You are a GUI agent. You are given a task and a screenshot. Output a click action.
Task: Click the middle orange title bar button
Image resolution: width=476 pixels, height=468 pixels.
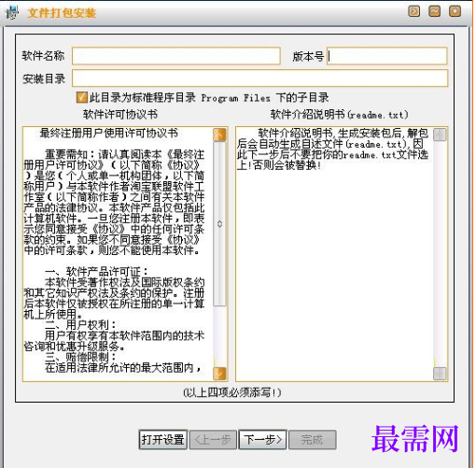click(434, 11)
